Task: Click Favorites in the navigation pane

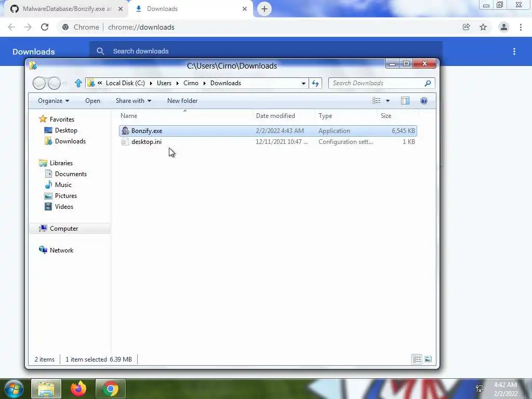Action: (62, 119)
